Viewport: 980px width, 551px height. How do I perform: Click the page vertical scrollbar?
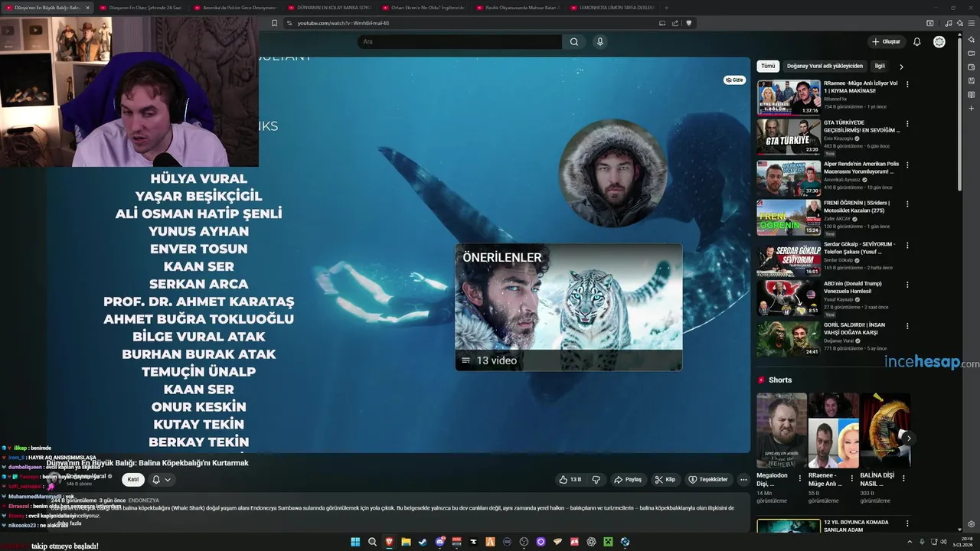[x=960, y=115]
